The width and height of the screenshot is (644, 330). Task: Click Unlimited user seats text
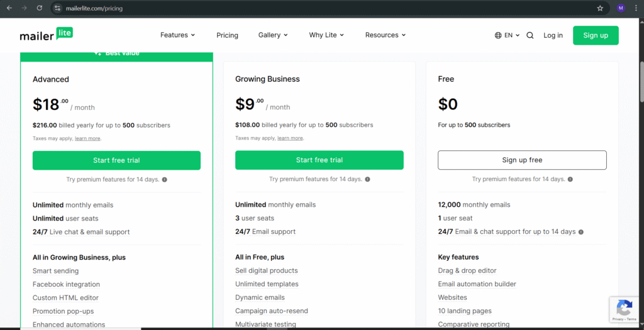[x=65, y=219]
